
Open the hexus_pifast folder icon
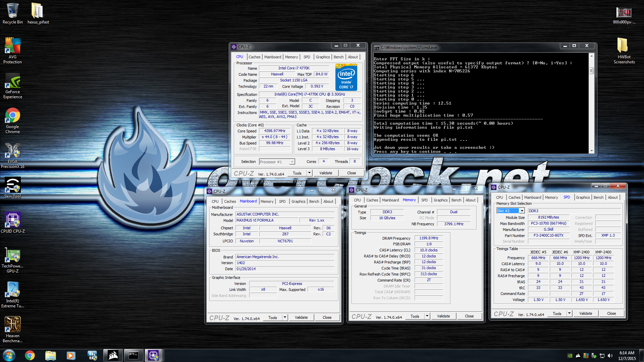(38, 13)
